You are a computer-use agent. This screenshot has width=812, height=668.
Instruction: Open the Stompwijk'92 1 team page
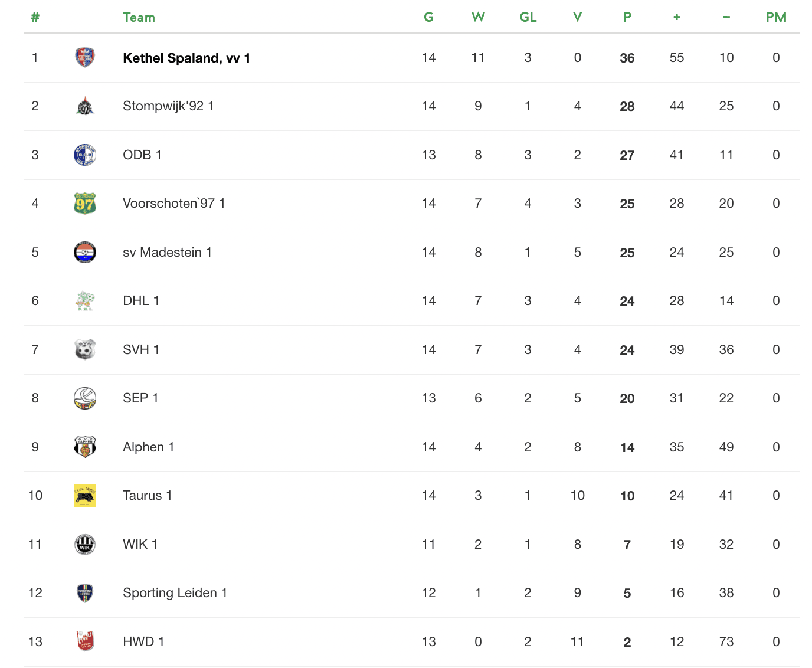(x=168, y=106)
